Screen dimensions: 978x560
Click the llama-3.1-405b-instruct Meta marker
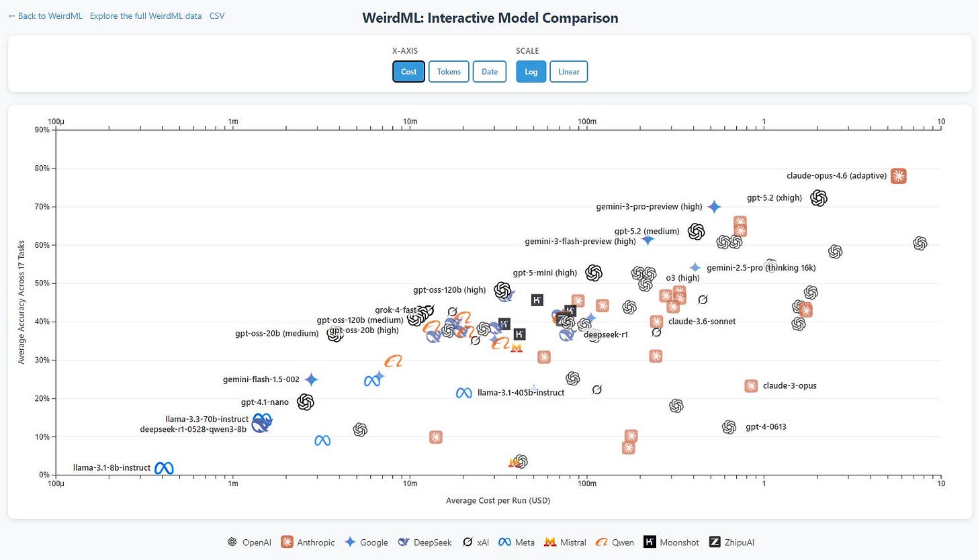point(463,393)
